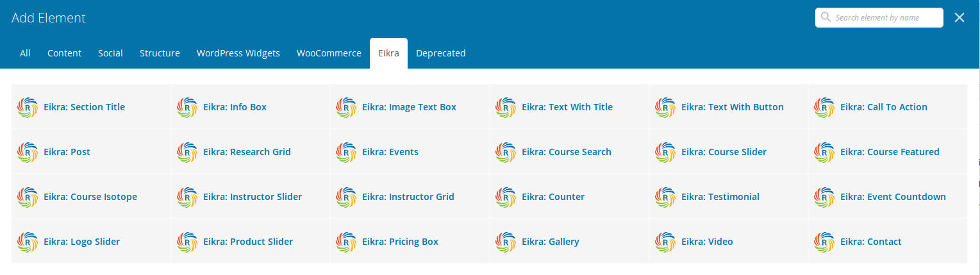
Task: Choose the Eikra: Testimonial icon
Action: pyautogui.click(x=665, y=197)
